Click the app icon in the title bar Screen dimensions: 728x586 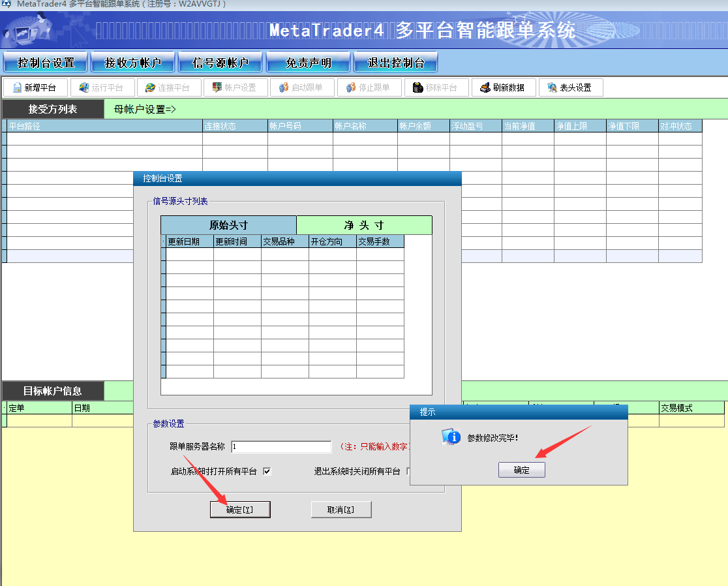7,4
